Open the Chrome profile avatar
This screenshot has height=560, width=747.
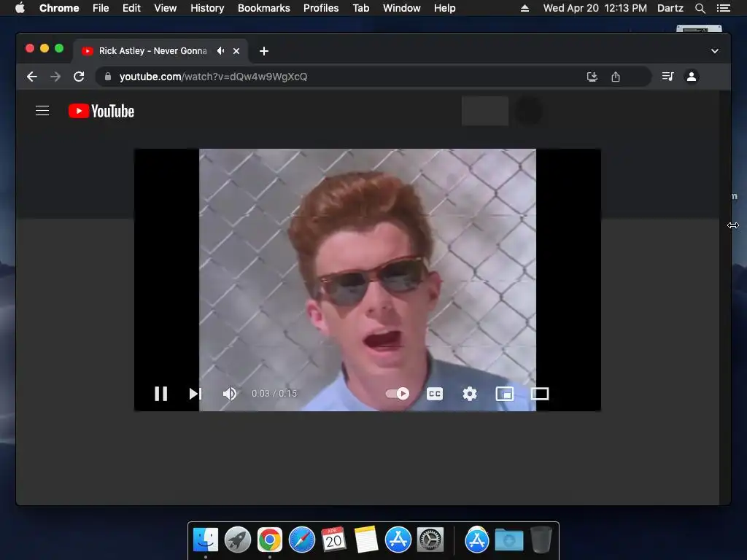point(692,76)
